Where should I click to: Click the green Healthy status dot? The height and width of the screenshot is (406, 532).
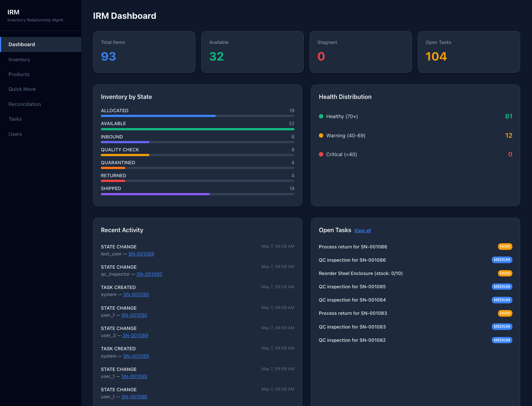(321, 116)
